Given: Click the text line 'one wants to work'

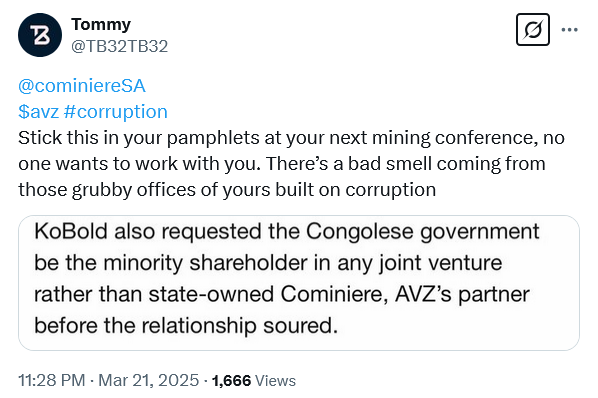Looking at the screenshot, I should coord(282,164).
